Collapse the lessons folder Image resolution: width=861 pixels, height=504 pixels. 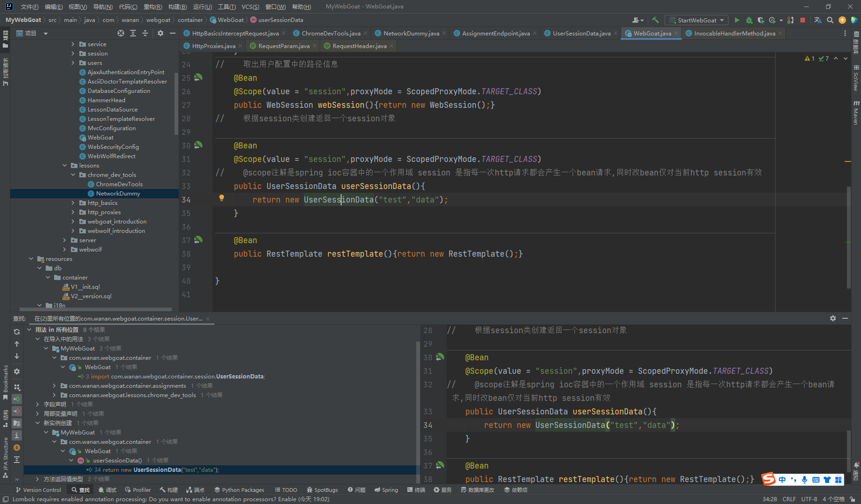(x=64, y=166)
